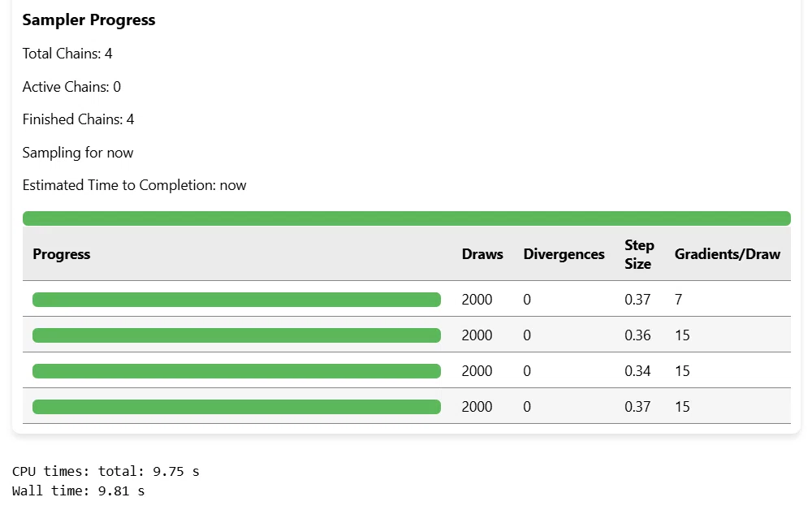The width and height of the screenshot is (812, 510).
Task: Click the Active Chains: 0 line
Action: point(71,86)
